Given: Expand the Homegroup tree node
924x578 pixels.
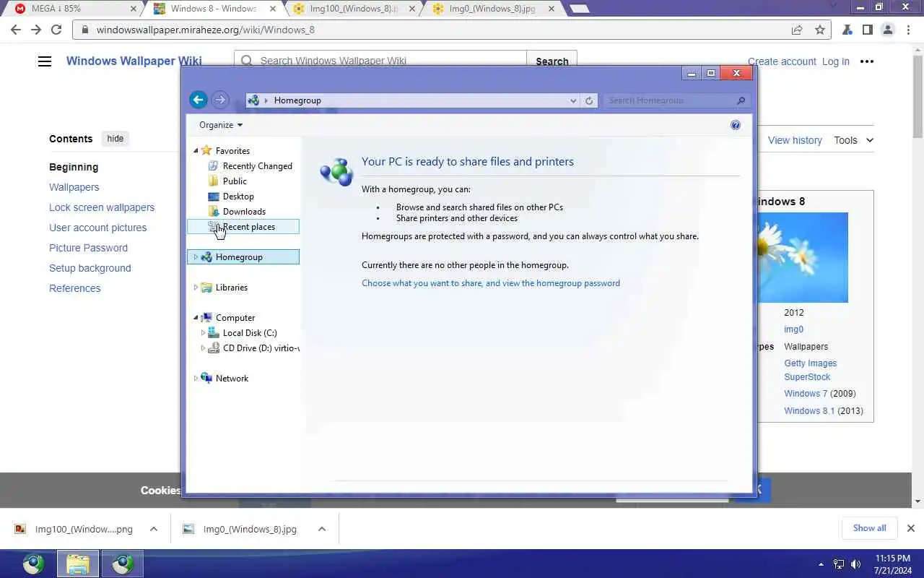Looking at the screenshot, I should pyautogui.click(x=196, y=257).
